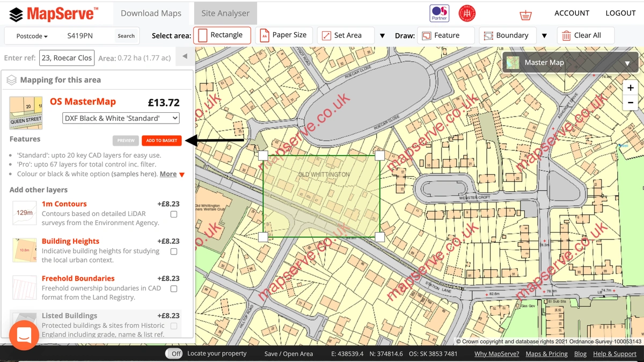Pick the Draw Boundary tool
The width and height of the screenshot is (644, 362).
(508, 35)
